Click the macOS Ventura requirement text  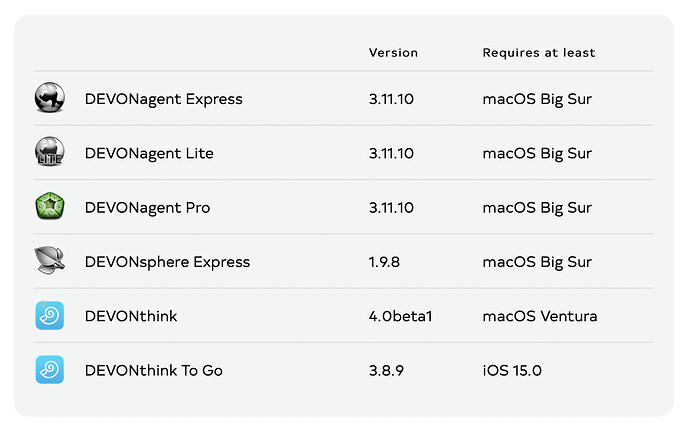539,316
